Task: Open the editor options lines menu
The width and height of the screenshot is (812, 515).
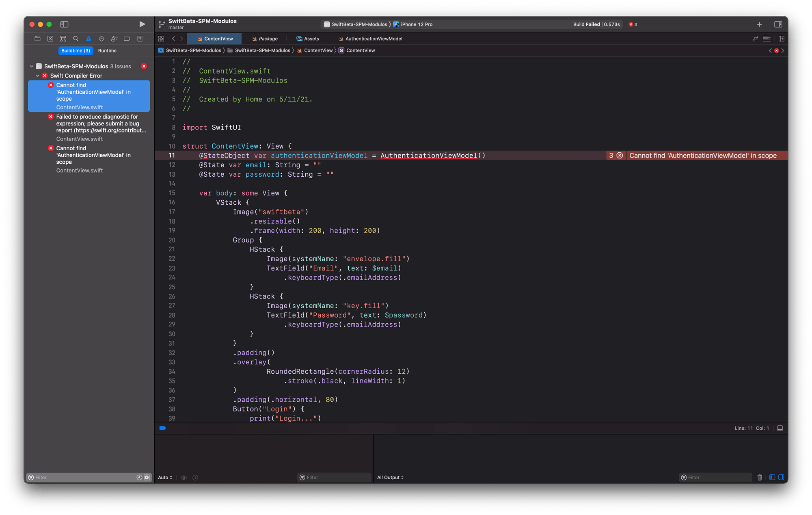Action: 767,39
